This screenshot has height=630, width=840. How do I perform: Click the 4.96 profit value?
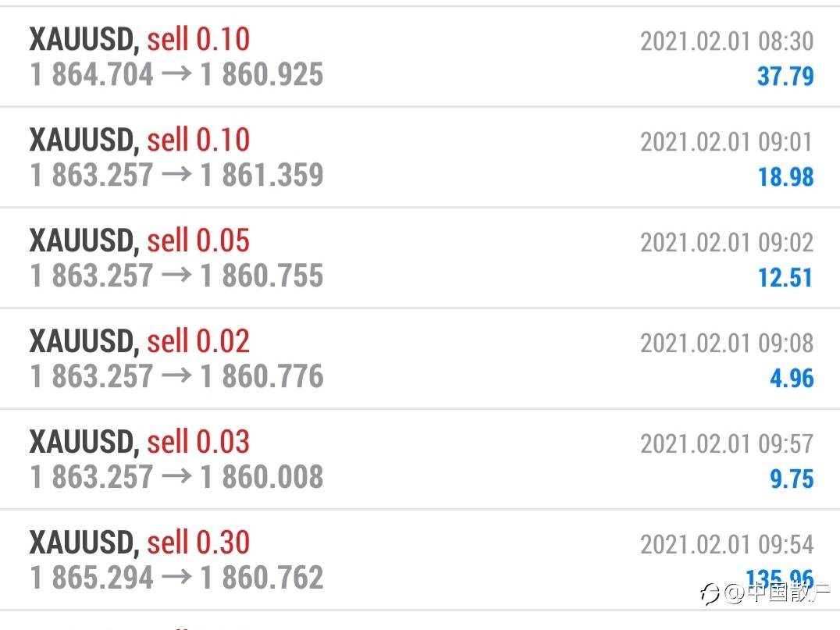click(x=792, y=378)
